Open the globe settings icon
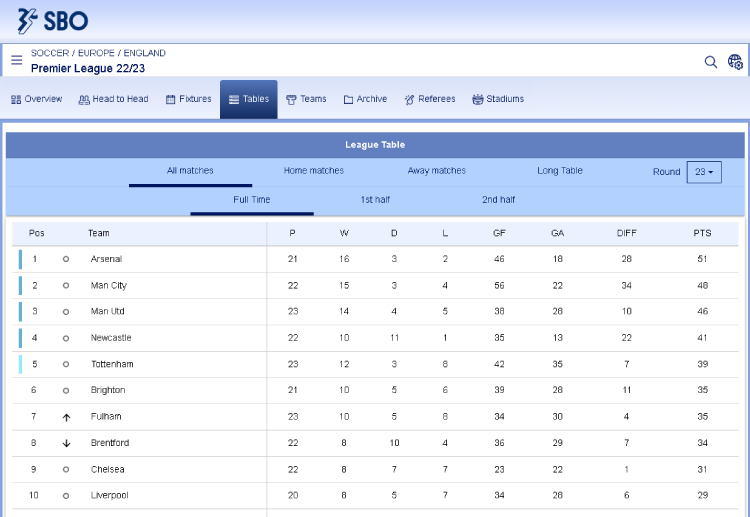This screenshot has height=517, width=750. [x=735, y=62]
